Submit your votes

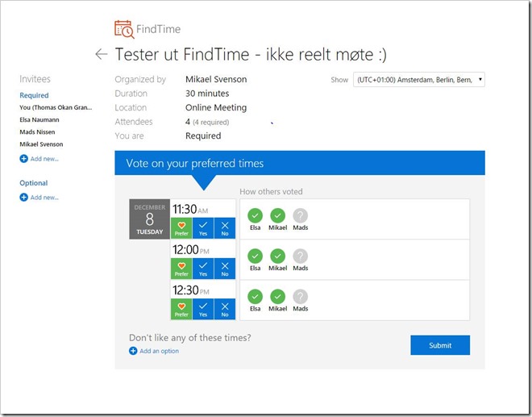[440, 345]
